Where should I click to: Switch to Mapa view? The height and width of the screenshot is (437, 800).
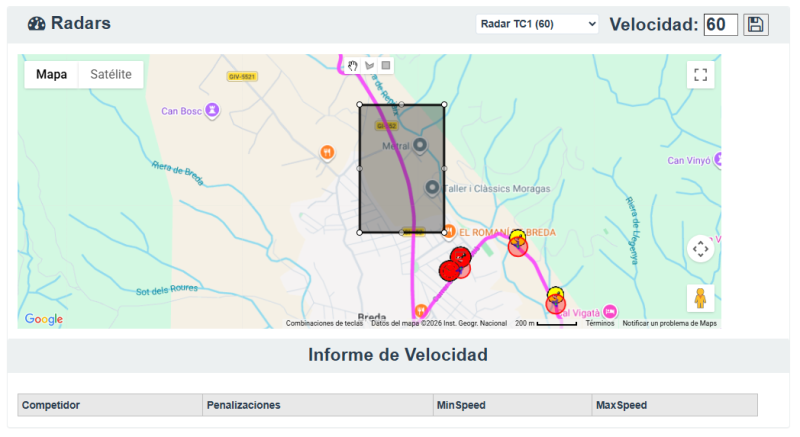[x=51, y=75]
